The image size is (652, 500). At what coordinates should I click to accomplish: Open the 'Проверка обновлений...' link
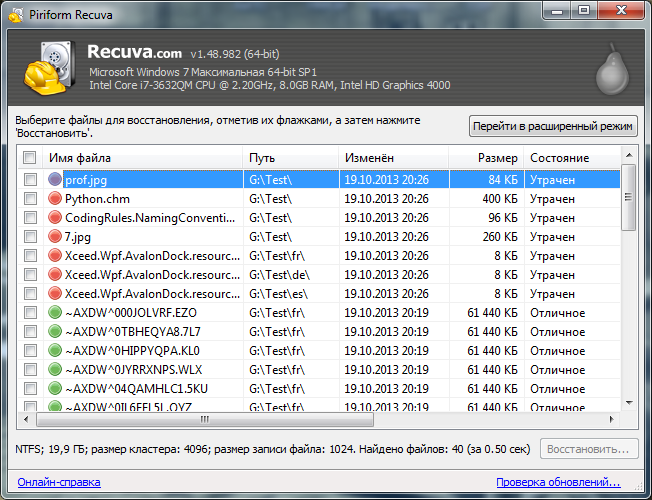tap(558, 483)
